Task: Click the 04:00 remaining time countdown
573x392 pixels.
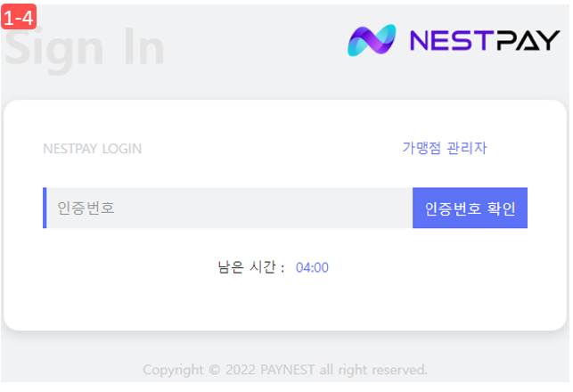Action: [312, 268]
